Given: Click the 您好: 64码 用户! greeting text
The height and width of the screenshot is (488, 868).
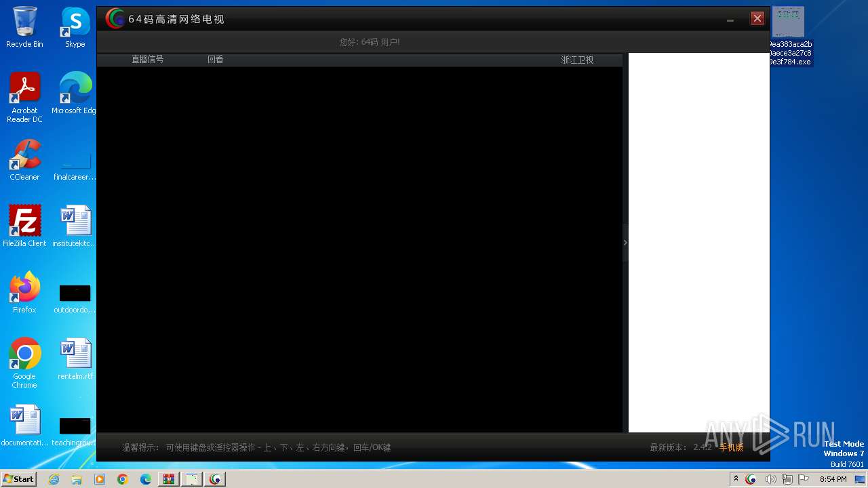Looking at the screenshot, I should pos(370,42).
